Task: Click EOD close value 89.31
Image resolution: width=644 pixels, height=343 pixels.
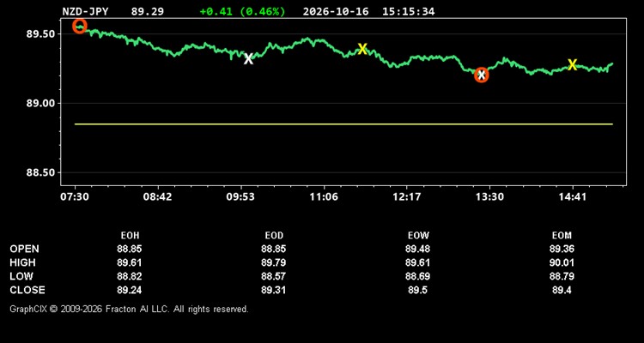Action: click(274, 290)
